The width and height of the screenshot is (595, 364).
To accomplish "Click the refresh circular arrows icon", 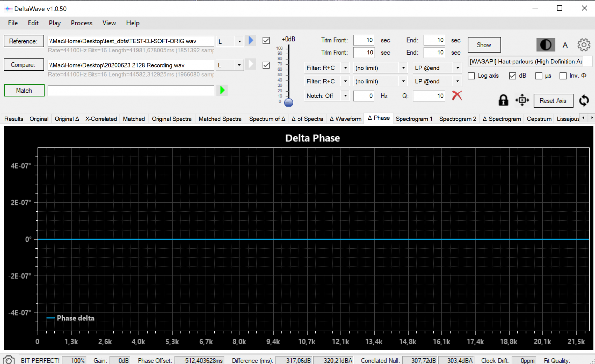I will pos(584,100).
